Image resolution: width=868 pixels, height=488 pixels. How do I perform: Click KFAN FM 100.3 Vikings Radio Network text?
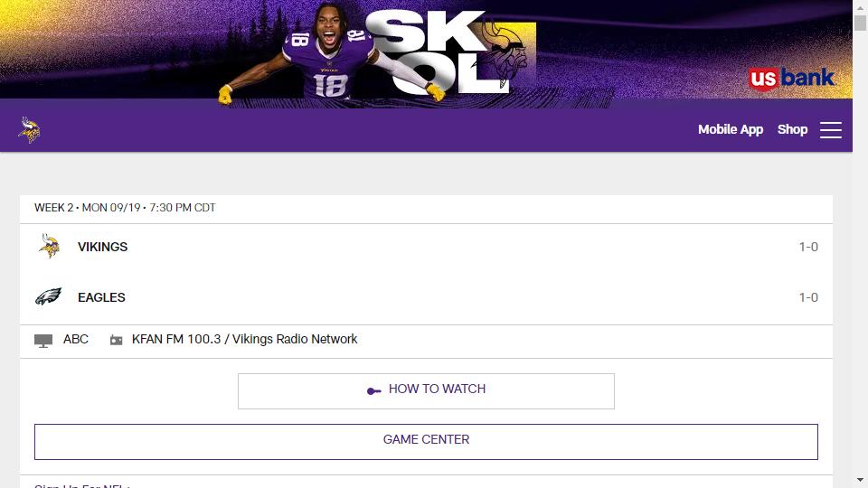pos(244,339)
